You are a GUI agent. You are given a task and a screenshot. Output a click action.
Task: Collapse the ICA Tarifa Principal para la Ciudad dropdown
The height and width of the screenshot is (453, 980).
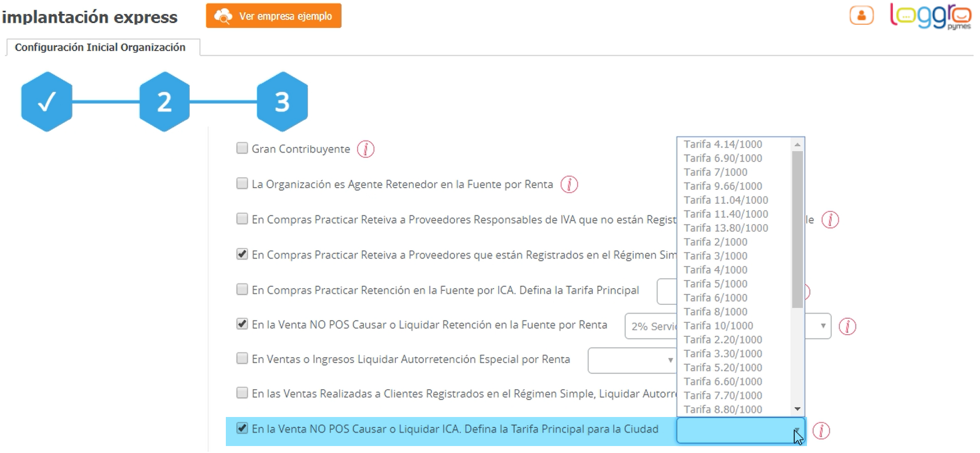pos(797,430)
